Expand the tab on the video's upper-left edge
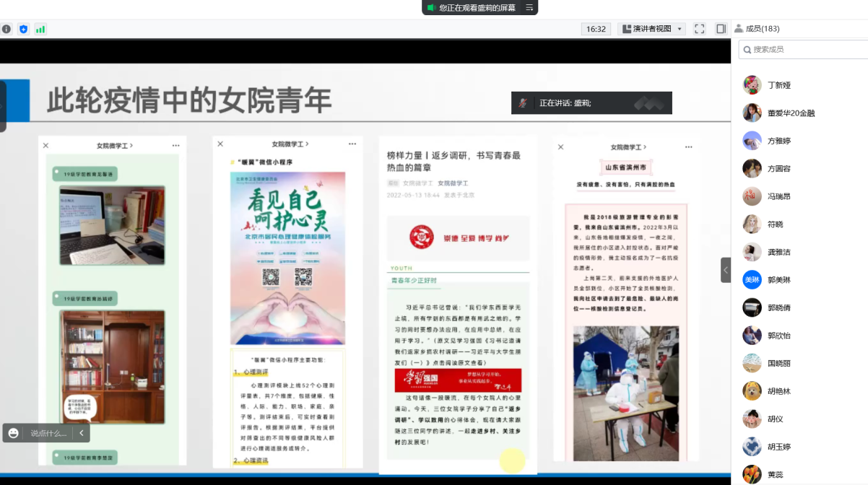Screen dimensions: 868x485 point(3,106)
